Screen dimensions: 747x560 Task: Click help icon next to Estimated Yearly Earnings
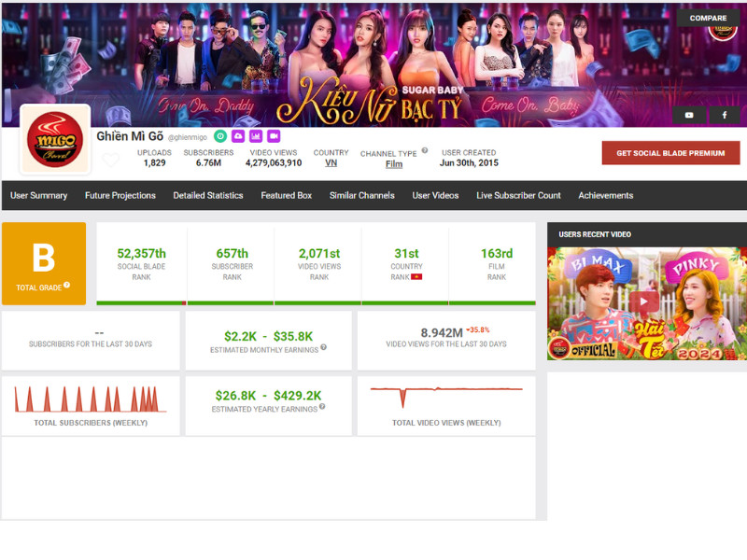coord(322,407)
